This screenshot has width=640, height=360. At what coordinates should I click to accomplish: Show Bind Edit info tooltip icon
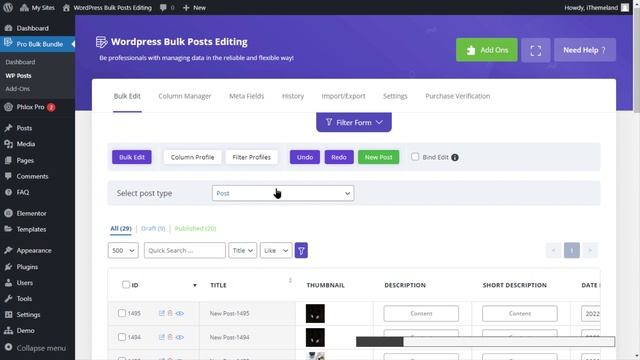455,158
